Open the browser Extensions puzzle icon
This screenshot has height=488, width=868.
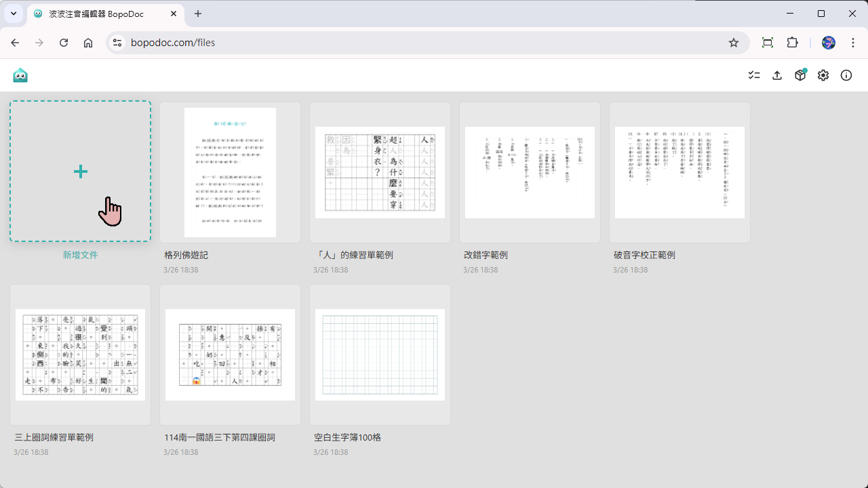pyautogui.click(x=792, y=43)
